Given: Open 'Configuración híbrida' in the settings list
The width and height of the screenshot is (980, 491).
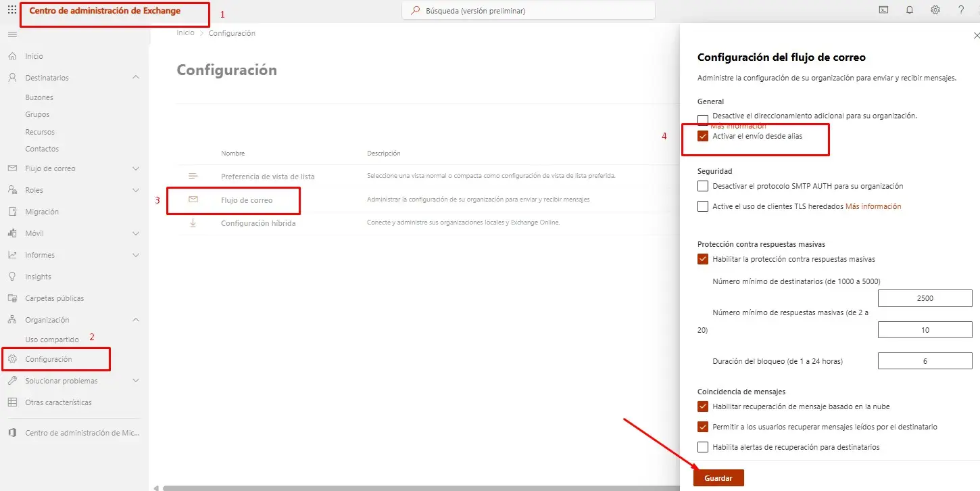Looking at the screenshot, I should click(x=258, y=223).
